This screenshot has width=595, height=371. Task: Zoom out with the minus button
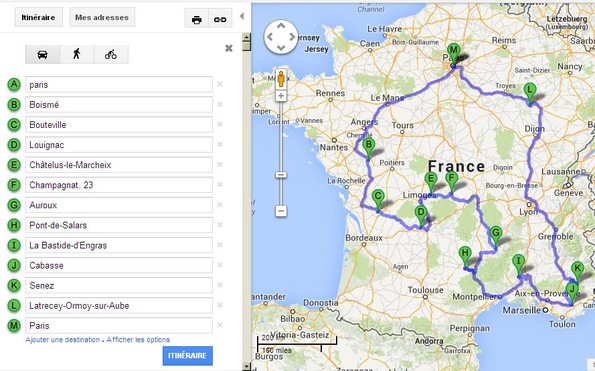(281, 211)
